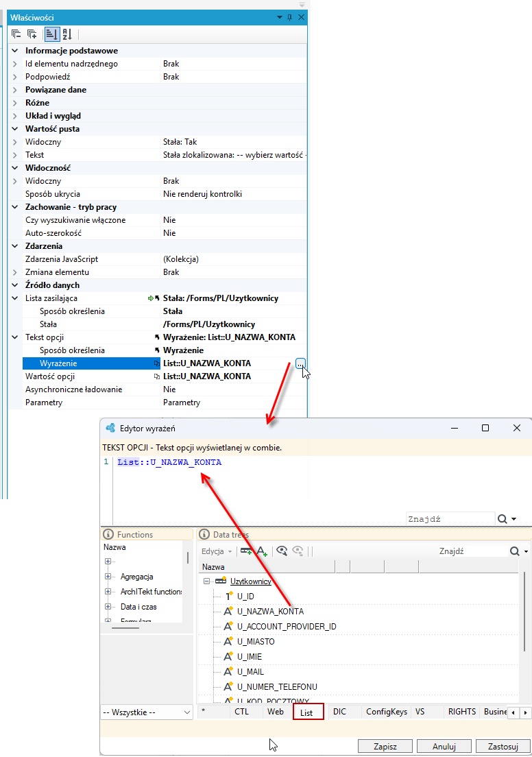Toggle categorized sort view in Właściwości
This screenshot has width=532, height=757.
click(51, 34)
